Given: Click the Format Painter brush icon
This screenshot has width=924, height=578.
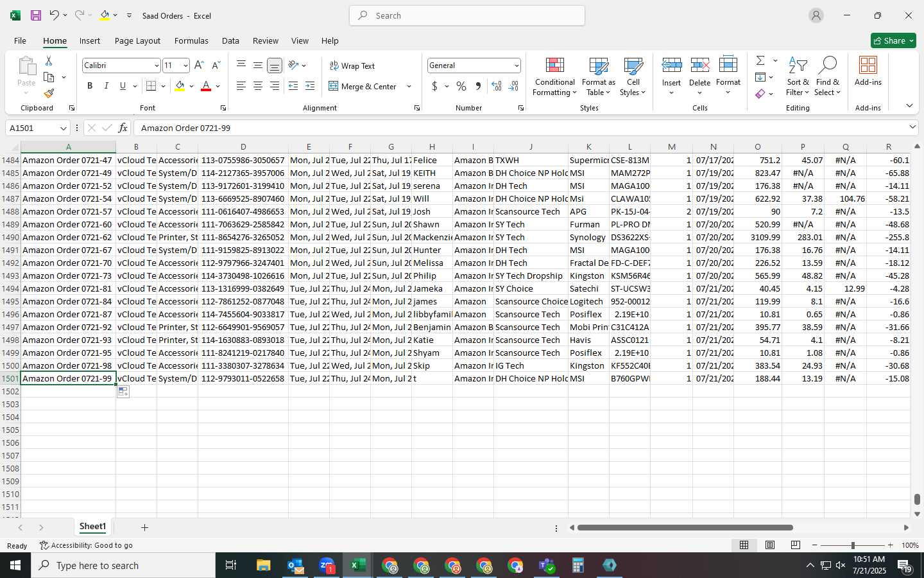Looking at the screenshot, I should coord(49,94).
